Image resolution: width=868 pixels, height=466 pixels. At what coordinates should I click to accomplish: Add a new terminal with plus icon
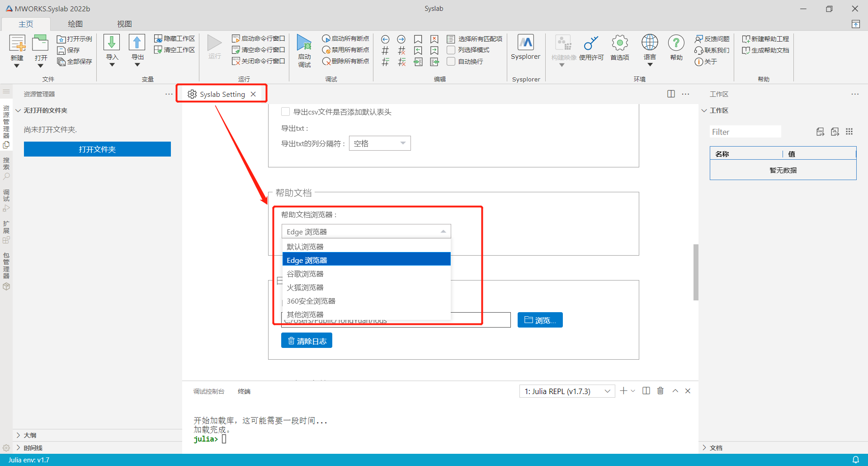pos(623,391)
